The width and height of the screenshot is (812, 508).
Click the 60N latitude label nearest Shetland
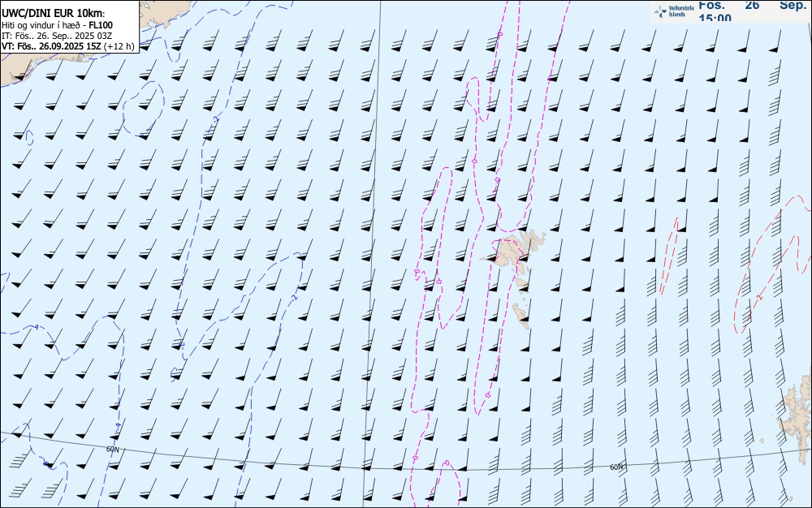point(617,467)
